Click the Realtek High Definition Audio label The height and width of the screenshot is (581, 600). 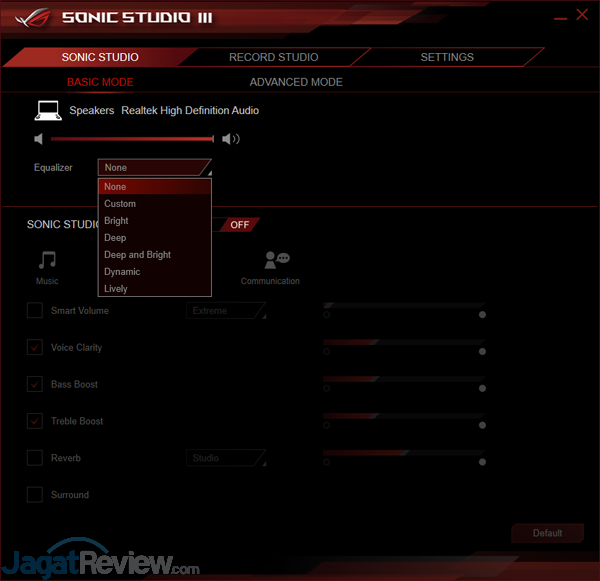point(190,110)
